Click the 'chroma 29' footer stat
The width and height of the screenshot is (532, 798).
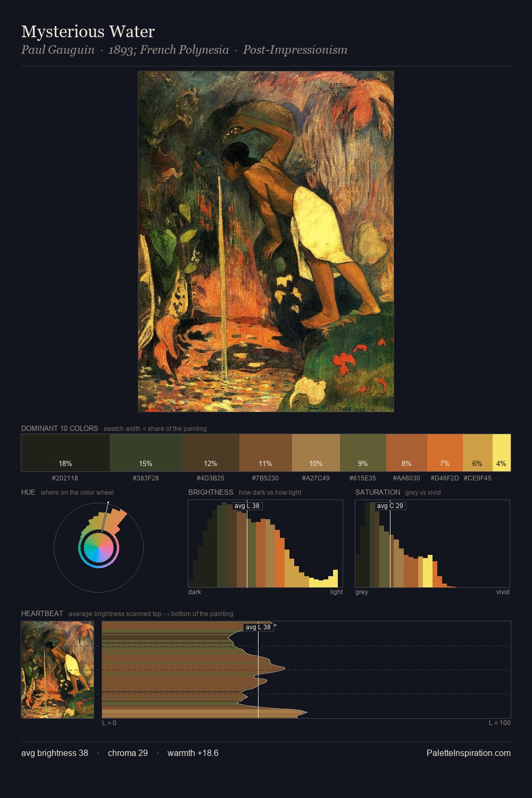[x=128, y=753]
